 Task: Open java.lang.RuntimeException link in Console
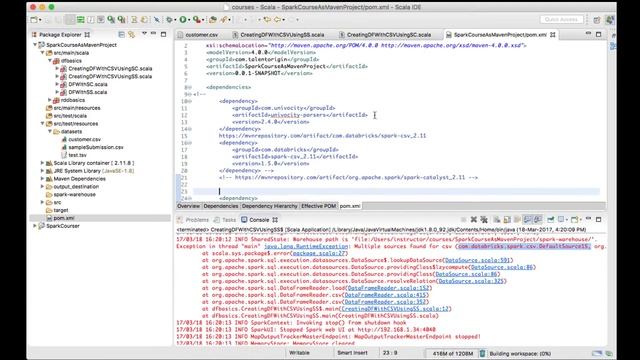pyautogui.click(x=306, y=247)
